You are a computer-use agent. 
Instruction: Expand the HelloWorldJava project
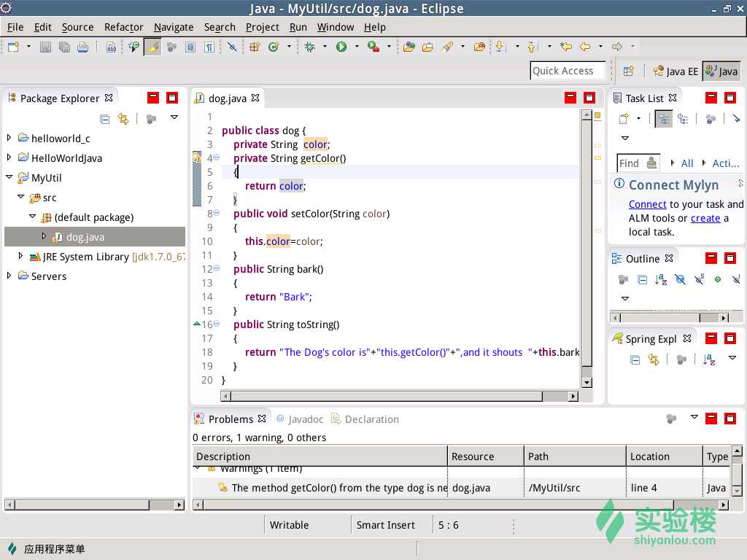click(x=9, y=157)
